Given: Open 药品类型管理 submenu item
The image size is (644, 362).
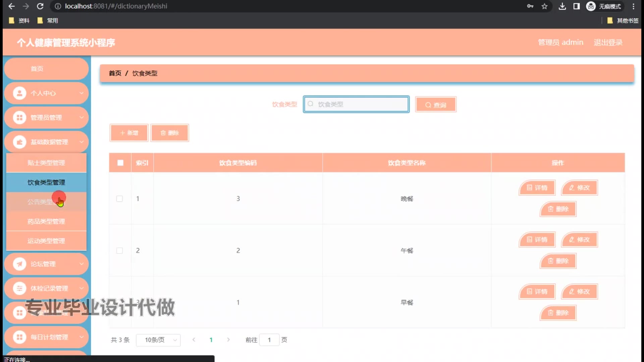Looking at the screenshot, I should [x=46, y=222].
